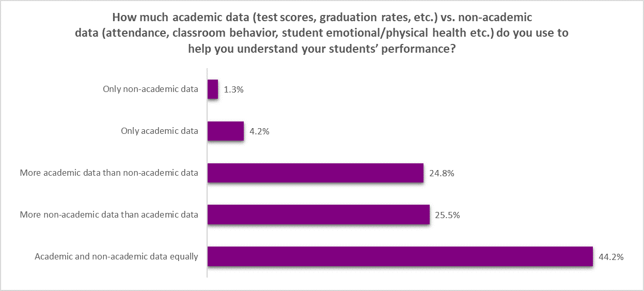Select the purple bar for Only non-academic data
Screen dimensions: 644x291
click(213, 89)
